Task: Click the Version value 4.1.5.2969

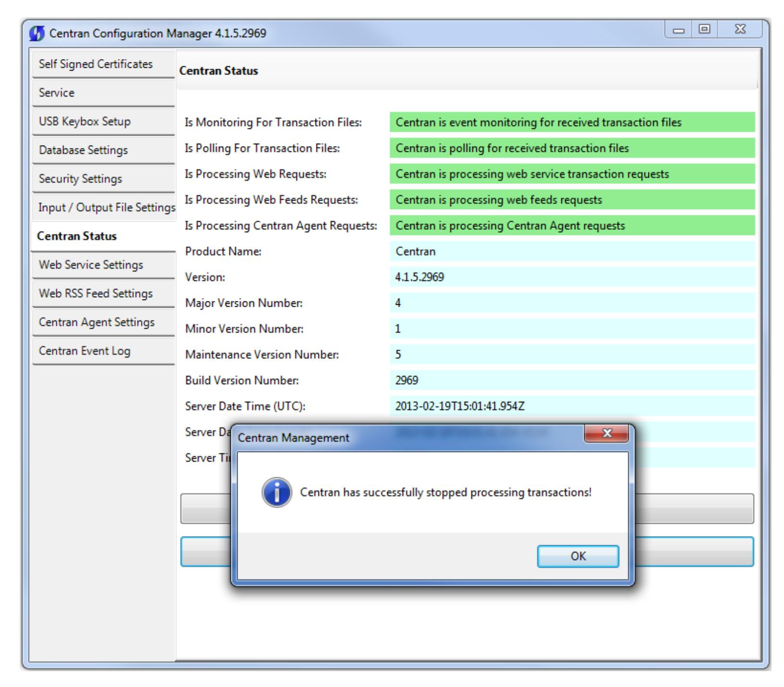Action: point(572,277)
